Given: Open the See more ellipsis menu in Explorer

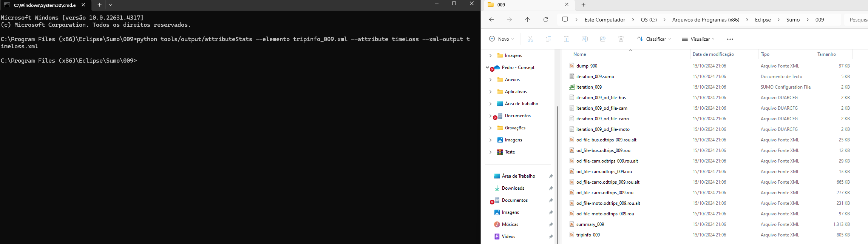Looking at the screenshot, I should [730, 39].
